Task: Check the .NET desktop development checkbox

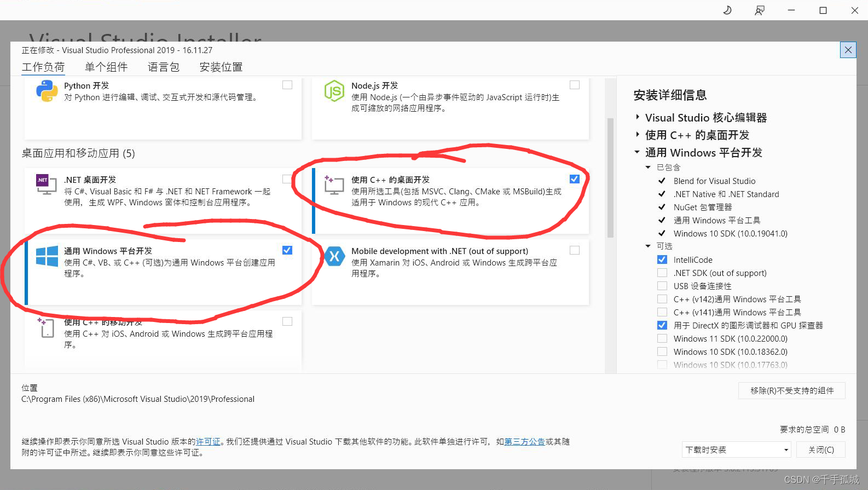Action: tap(287, 179)
